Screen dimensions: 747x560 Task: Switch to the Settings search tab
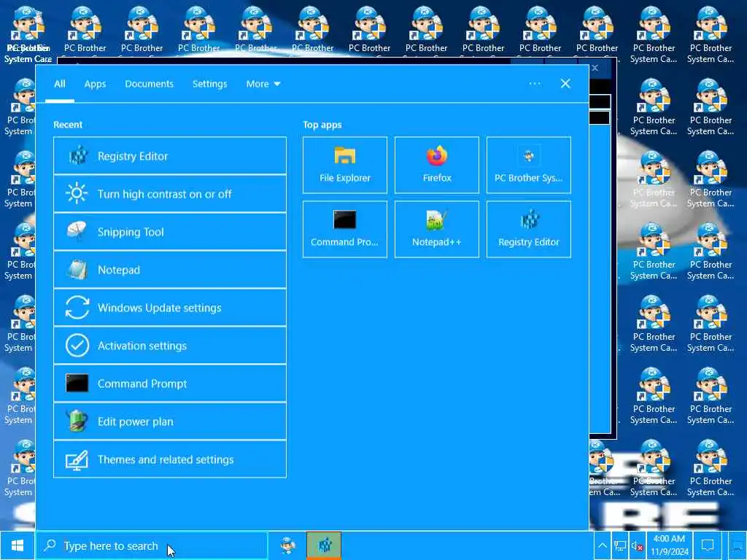pos(209,84)
